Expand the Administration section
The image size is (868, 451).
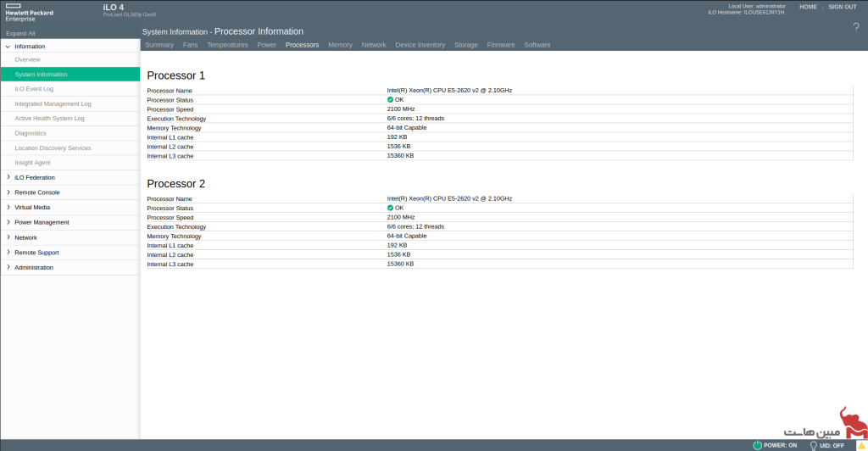(8, 267)
